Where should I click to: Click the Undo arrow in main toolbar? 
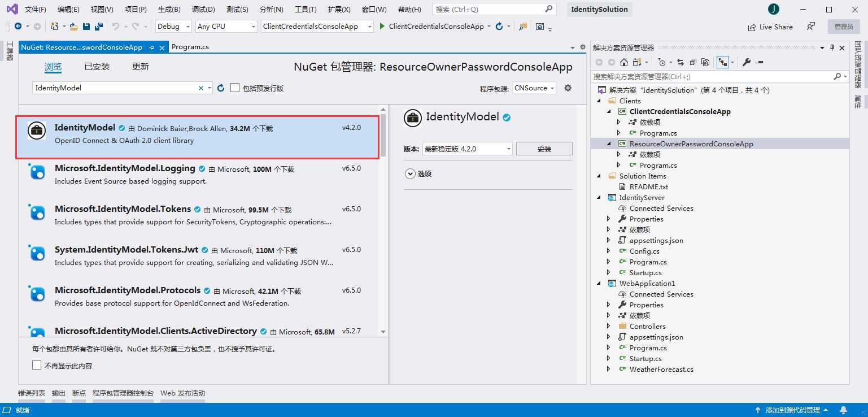click(115, 27)
